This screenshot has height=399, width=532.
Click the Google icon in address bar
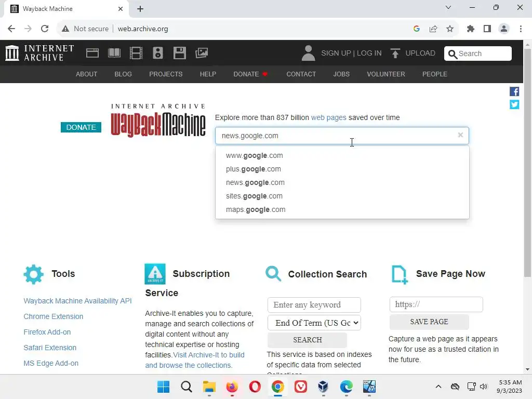coord(417,29)
